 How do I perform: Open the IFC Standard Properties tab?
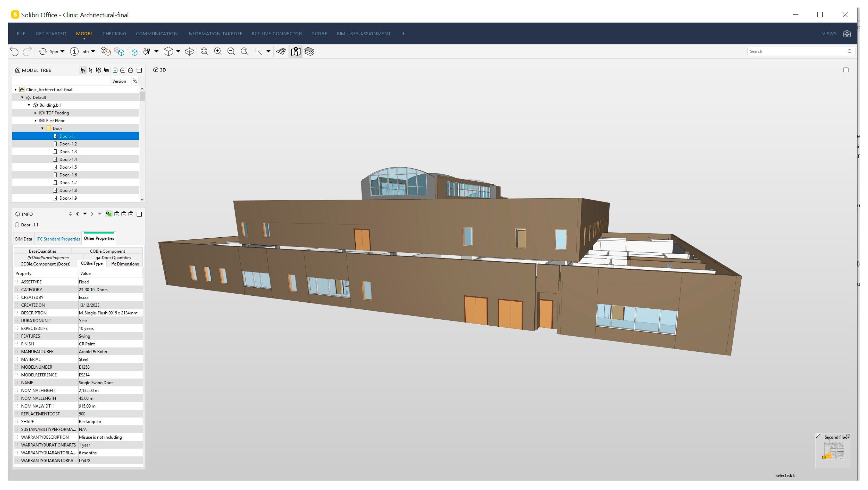58,239
